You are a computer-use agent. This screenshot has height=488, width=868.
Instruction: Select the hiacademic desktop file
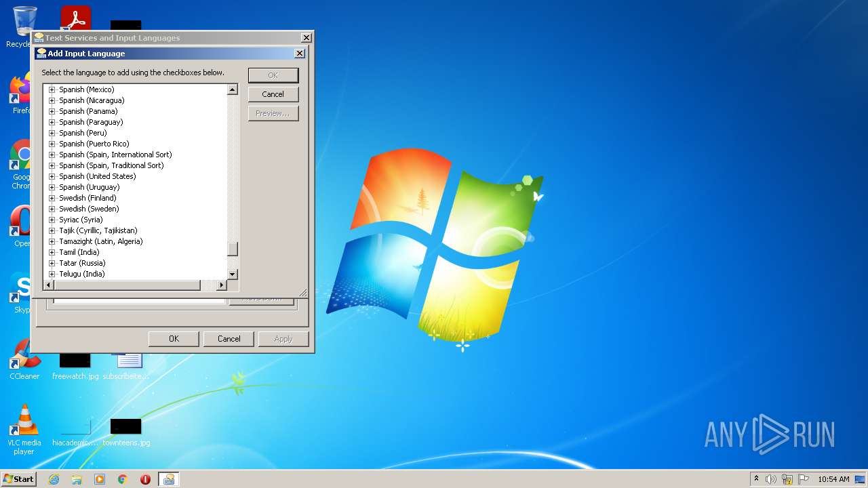75,433
